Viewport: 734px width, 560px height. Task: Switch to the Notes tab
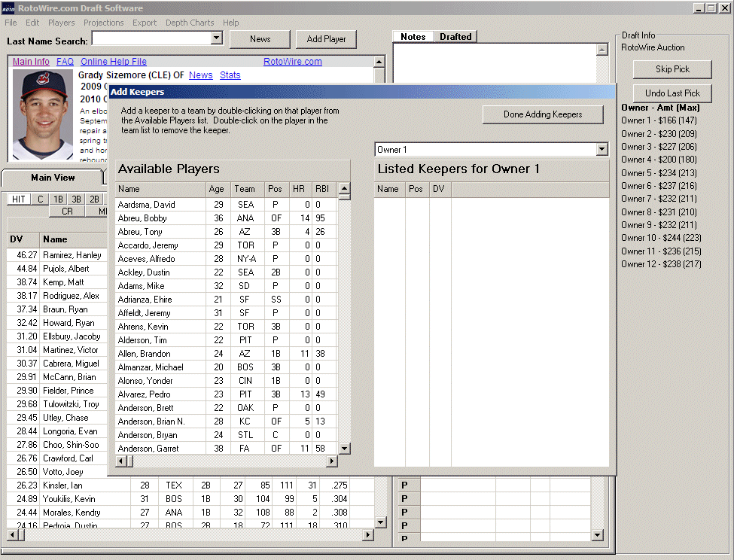413,36
